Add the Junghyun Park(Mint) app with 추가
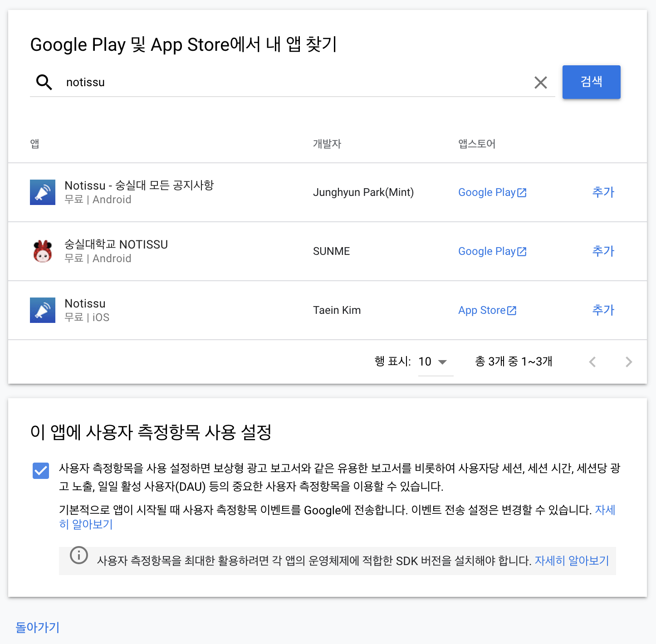 coord(603,192)
